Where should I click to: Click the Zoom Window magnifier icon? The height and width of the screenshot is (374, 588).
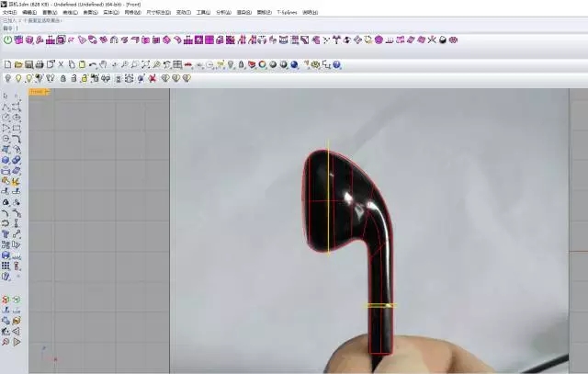tap(135, 65)
